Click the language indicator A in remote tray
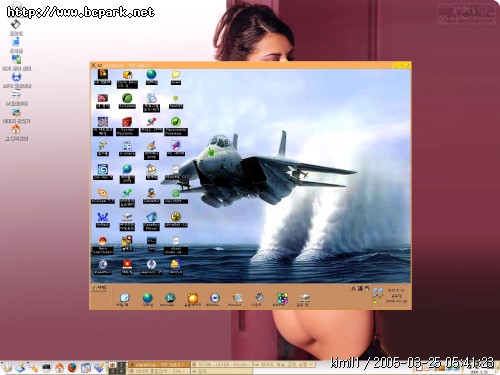Viewport: 500px width, 375px height. 353,289
